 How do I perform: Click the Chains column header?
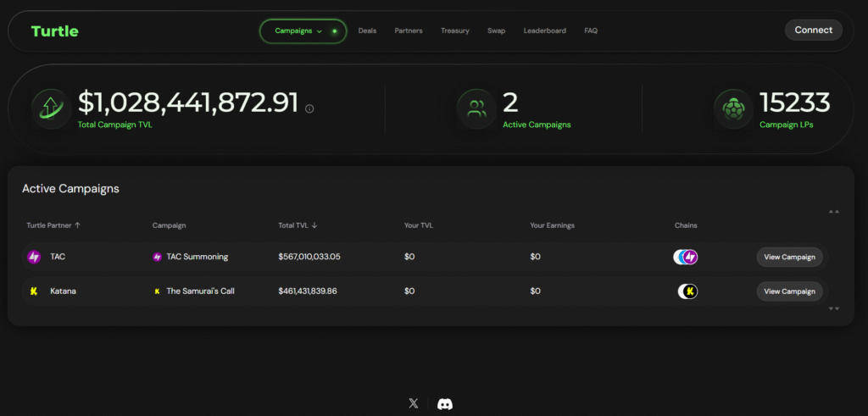[x=685, y=225]
